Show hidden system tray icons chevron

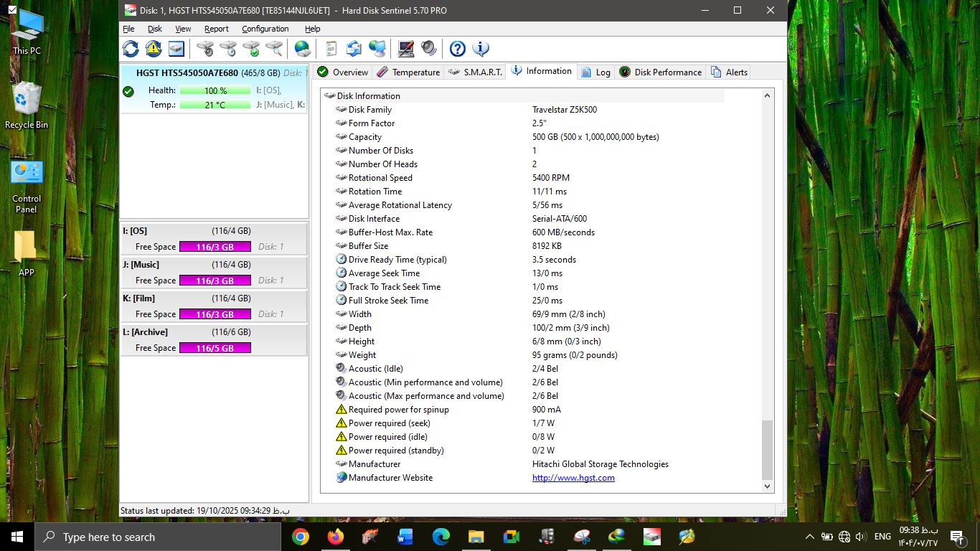coord(810,537)
